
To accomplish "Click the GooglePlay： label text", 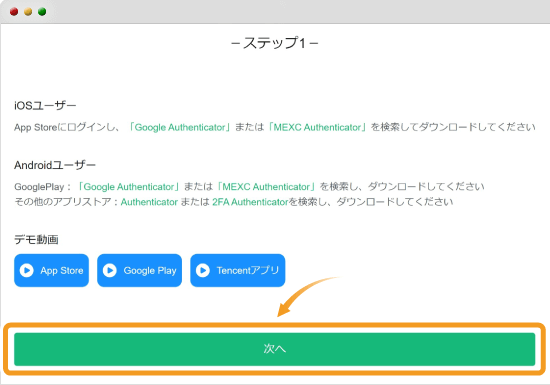I will coord(43,187).
